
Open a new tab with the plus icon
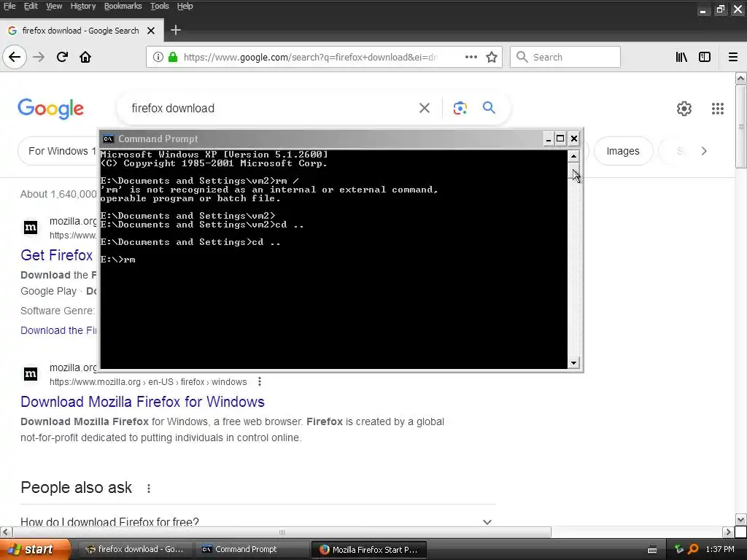[x=176, y=30]
